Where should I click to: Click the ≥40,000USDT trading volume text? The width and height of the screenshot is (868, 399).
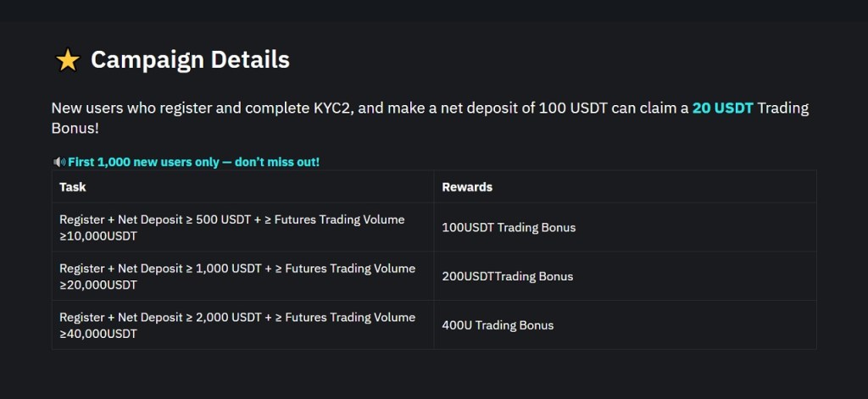[x=97, y=334]
